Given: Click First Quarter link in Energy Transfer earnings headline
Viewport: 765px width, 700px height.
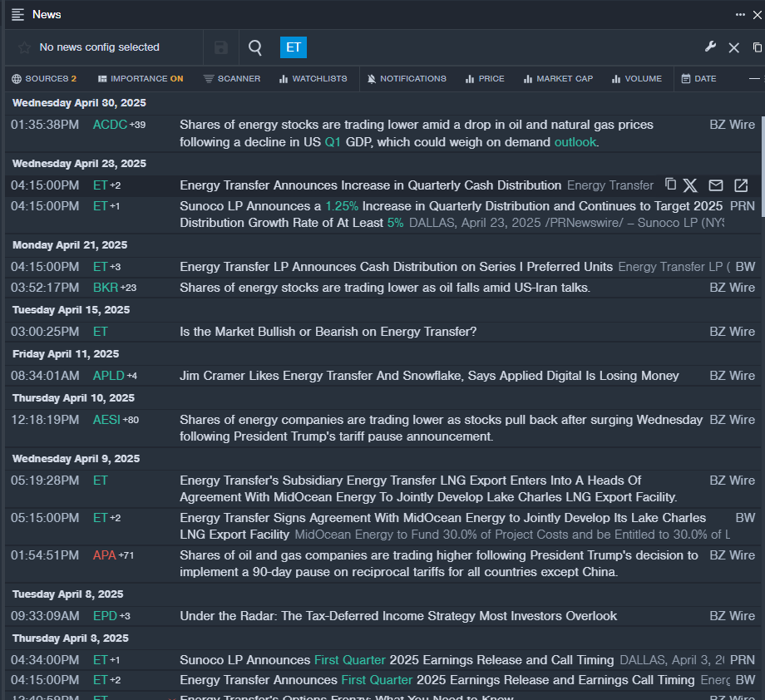Looking at the screenshot, I should coord(377,680).
